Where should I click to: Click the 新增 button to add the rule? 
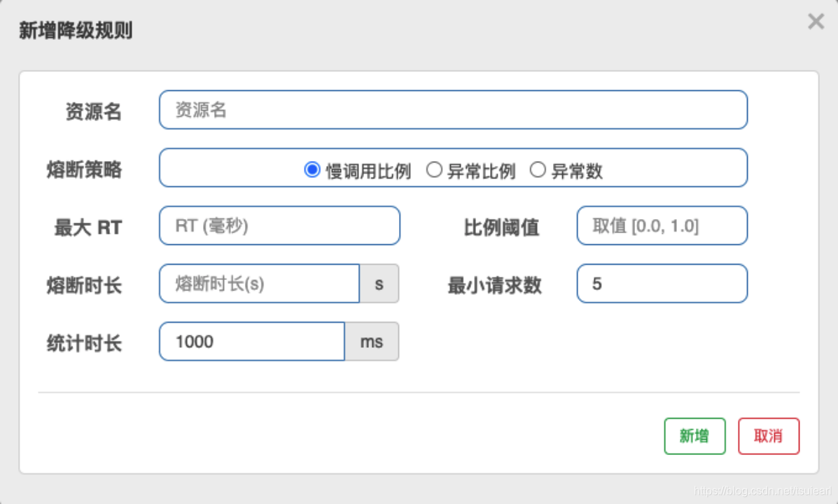(x=694, y=435)
